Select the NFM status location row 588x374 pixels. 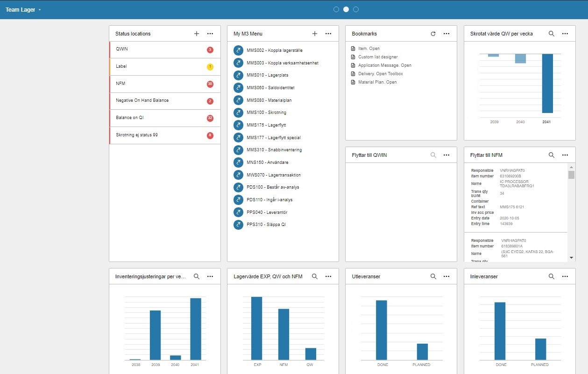coord(164,84)
